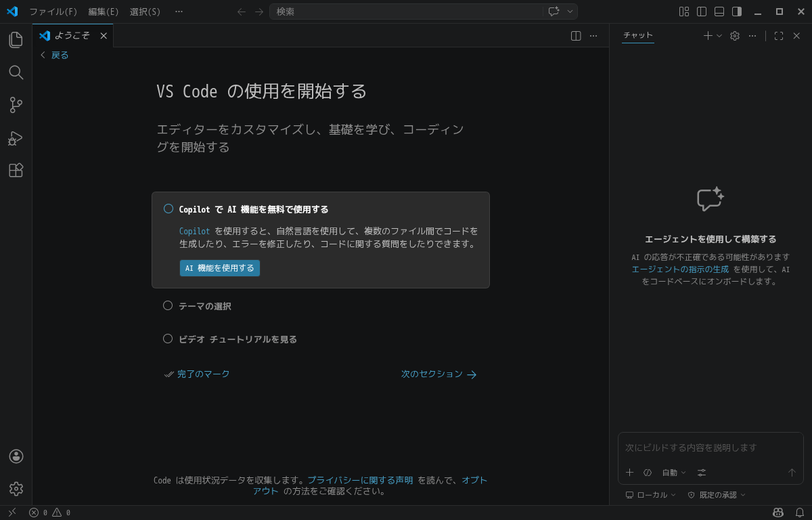Viewport: 812px width, 520px height.
Task: Click the VS Code logo in title bar
Action: click(x=12, y=12)
